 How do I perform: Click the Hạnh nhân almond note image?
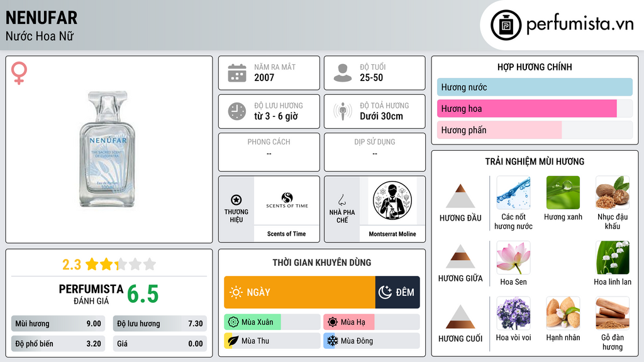pos(563,314)
